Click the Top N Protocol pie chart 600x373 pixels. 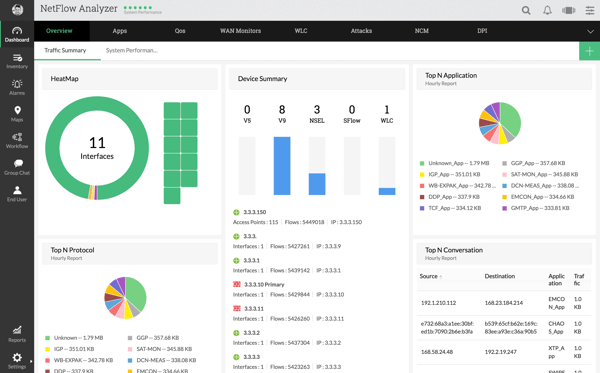tap(125, 298)
